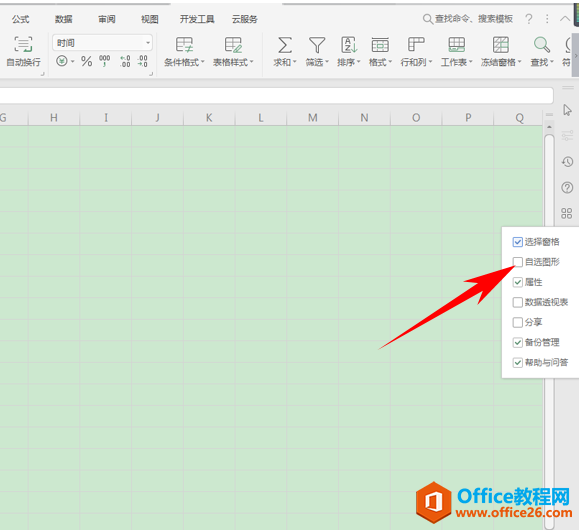Open the 审阅 ribbon tab
The height and width of the screenshot is (530, 579).
coord(107,19)
